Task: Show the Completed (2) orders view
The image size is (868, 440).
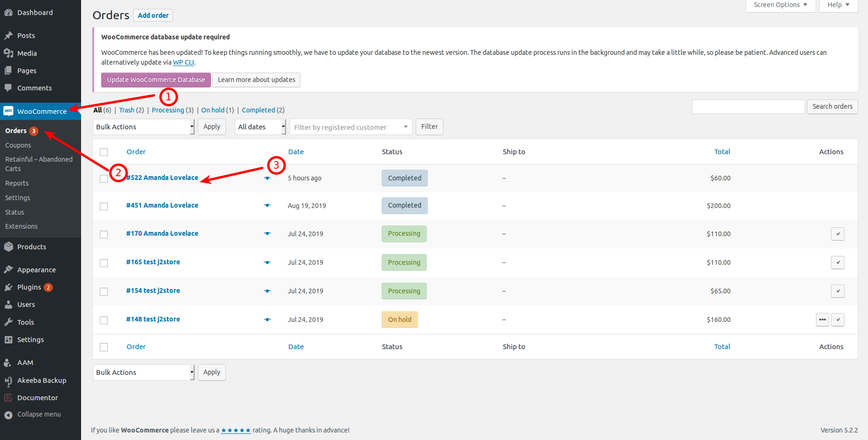Action: (x=263, y=110)
